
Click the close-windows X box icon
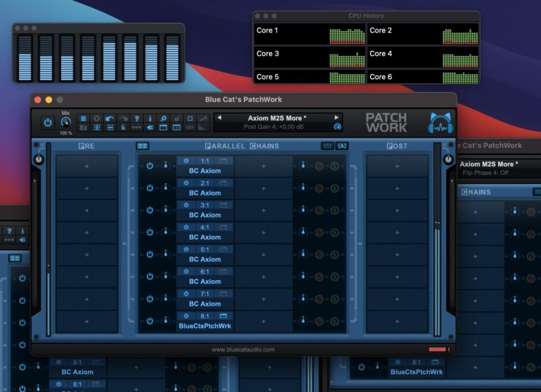(x=176, y=127)
